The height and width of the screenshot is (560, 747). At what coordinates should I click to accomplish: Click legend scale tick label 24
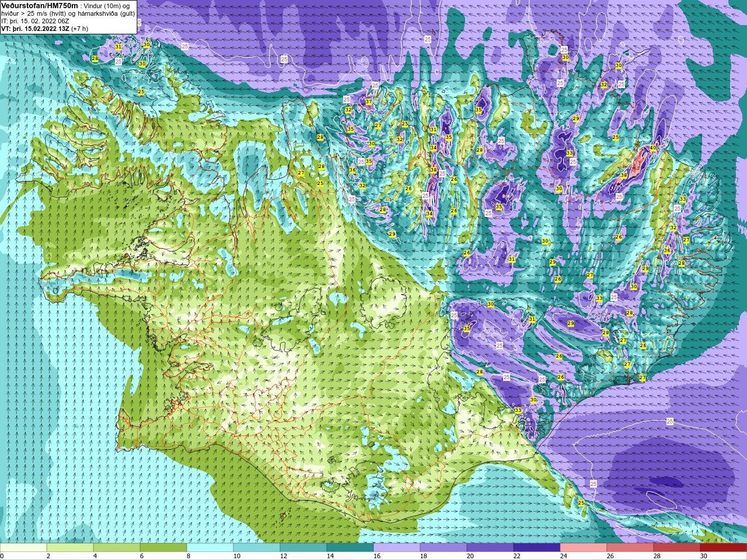[564, 556]
